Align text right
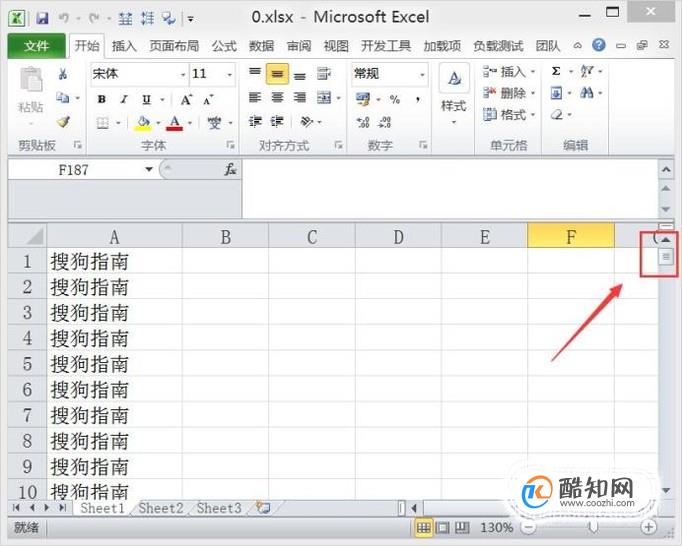The width and height of the screenshot is (682, 546). click(x=300, y=97)
